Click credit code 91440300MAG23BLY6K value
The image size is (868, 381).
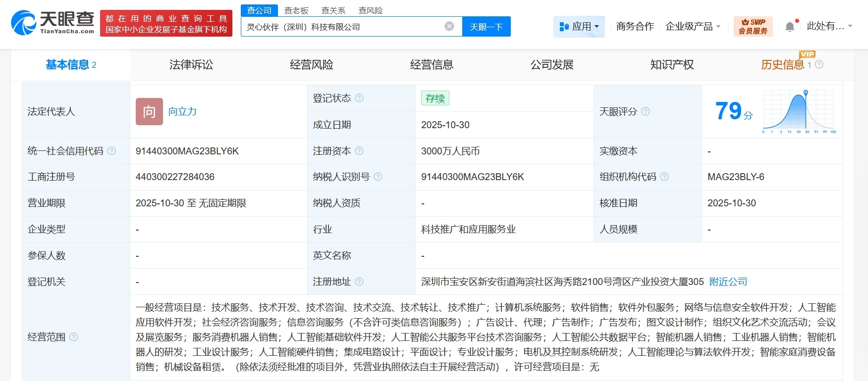pyautogui.click(x=187, y=151)
